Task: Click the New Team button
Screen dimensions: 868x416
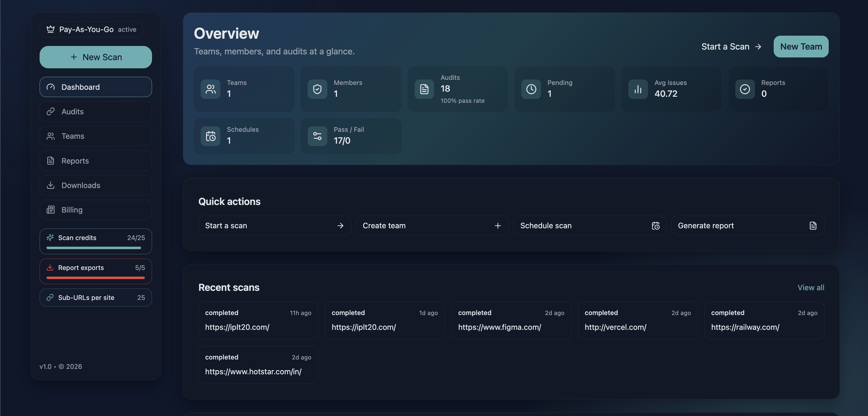Action: tap(801, 47)
